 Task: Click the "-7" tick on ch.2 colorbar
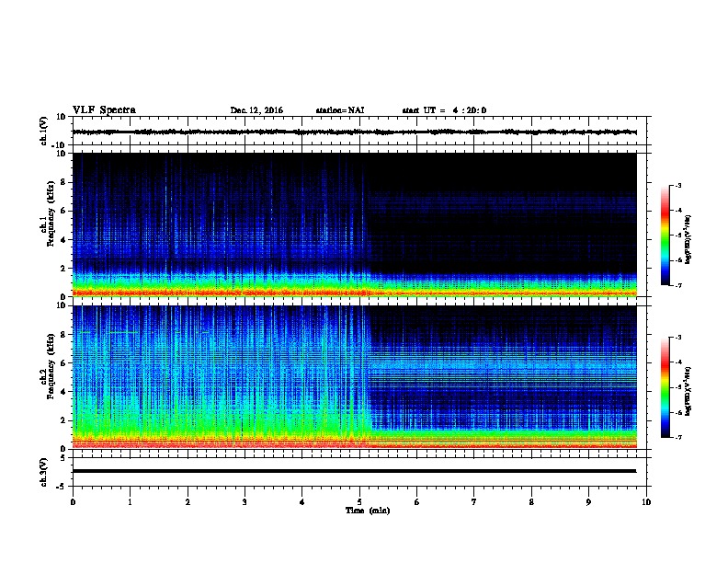[678, 438]
